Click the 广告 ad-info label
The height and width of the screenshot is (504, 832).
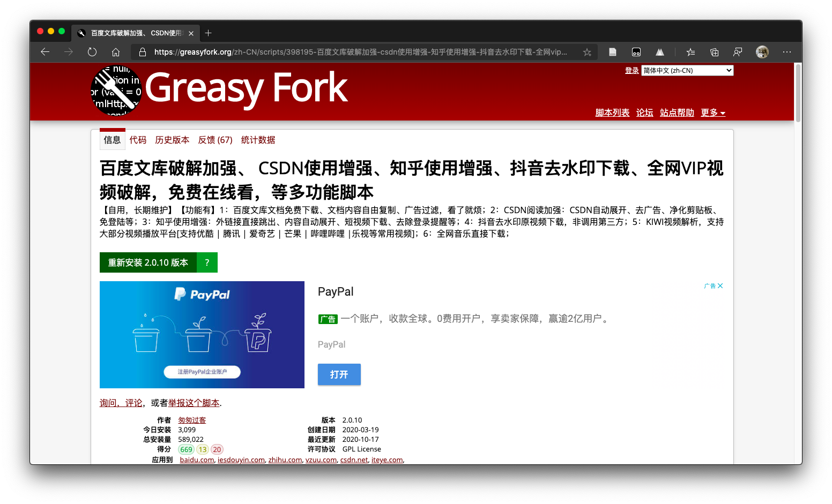pos(710,286)
